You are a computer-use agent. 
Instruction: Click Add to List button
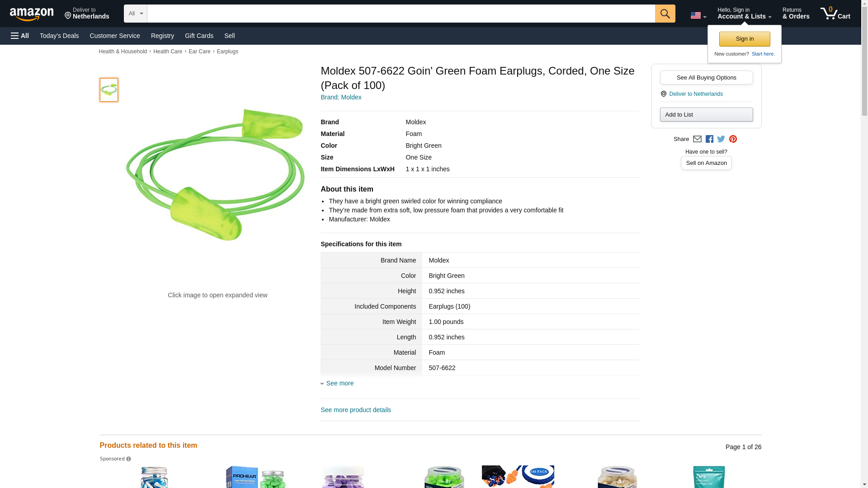click(706, 114)
